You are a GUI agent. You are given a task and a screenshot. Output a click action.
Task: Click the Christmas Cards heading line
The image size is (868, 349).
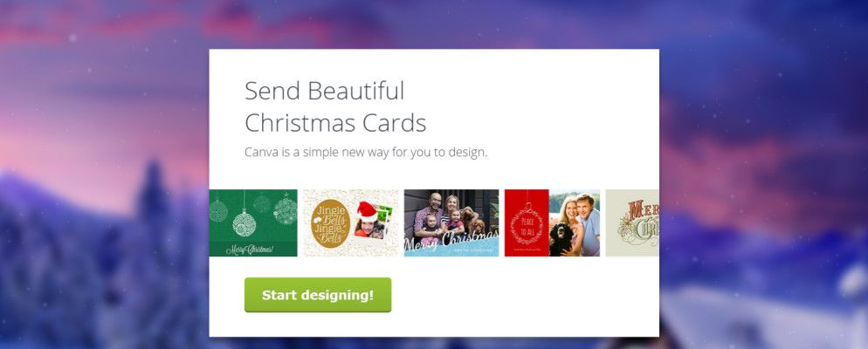point(335,123)
